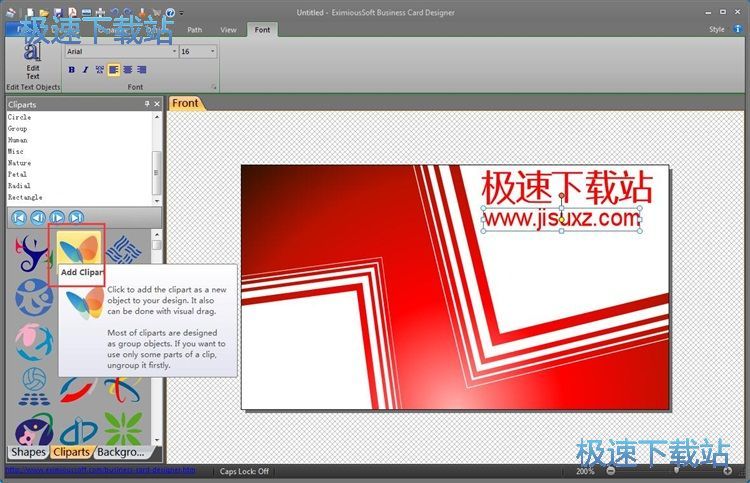Add the teal 'db' shaped logo clipart
This screenshot has height=483, width=750.
pos(79,430)
